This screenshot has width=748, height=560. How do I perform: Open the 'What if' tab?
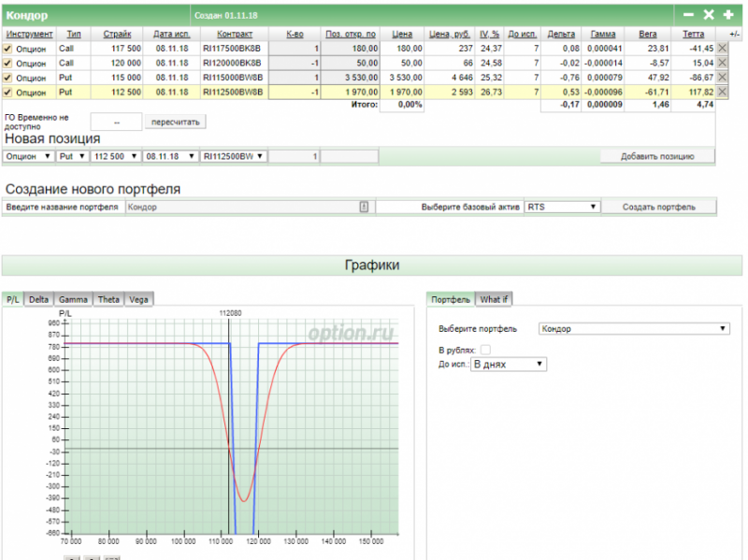494,299
